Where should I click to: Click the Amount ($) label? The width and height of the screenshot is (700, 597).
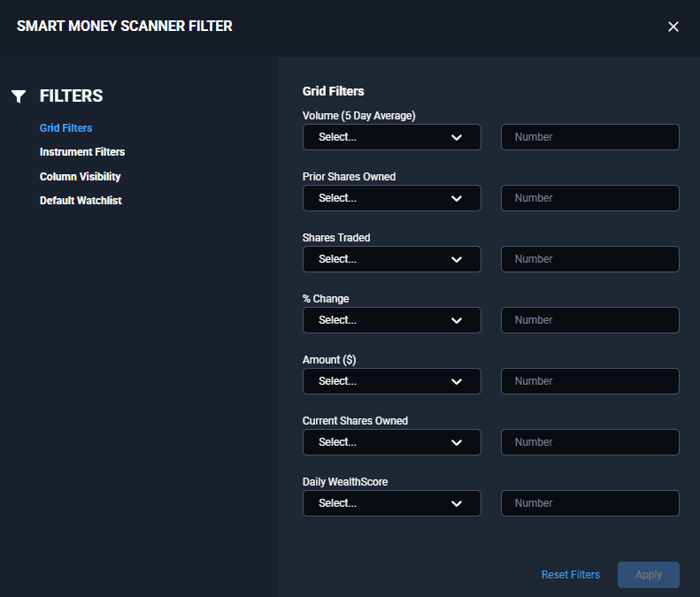pos(329,360)
